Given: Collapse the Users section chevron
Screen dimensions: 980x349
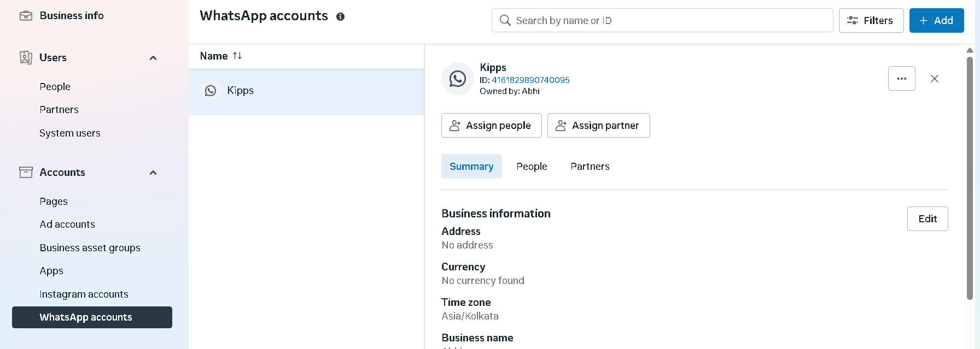Looking at the screenshot, I should click(153, 58).
